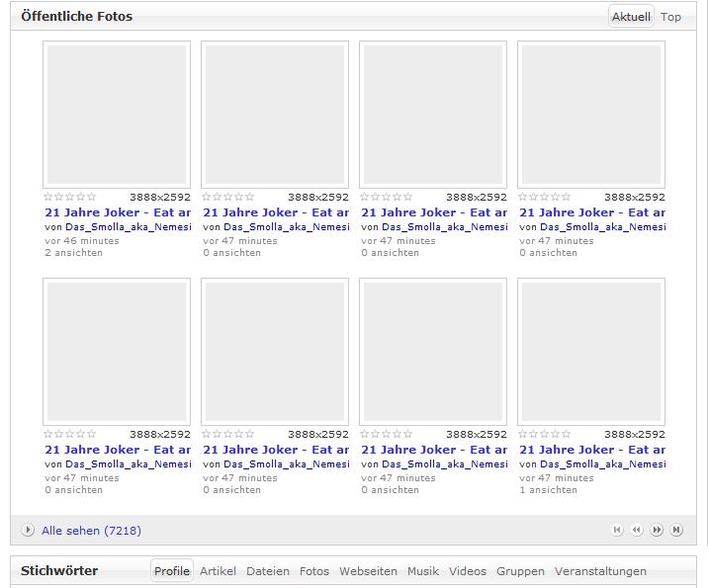Switch to the Top photos tab
This screenshot has height=588, width=708.
coord(670,17)
